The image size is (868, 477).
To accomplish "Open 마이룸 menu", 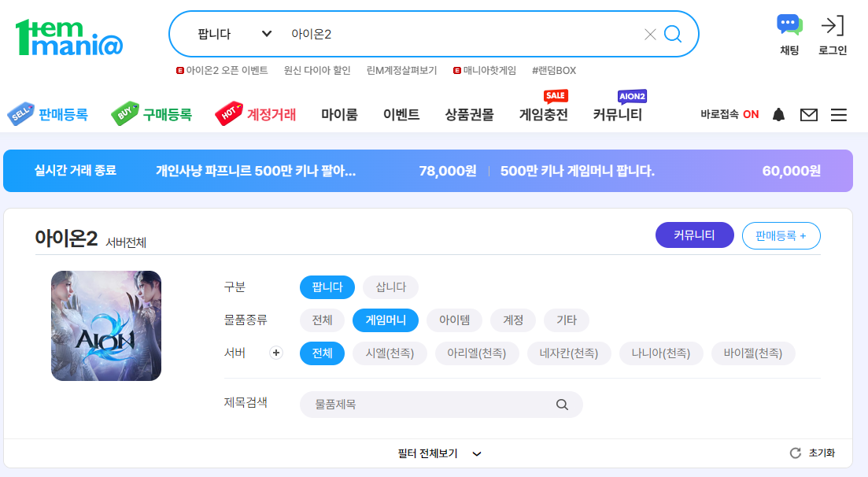I will coord(339,115).
